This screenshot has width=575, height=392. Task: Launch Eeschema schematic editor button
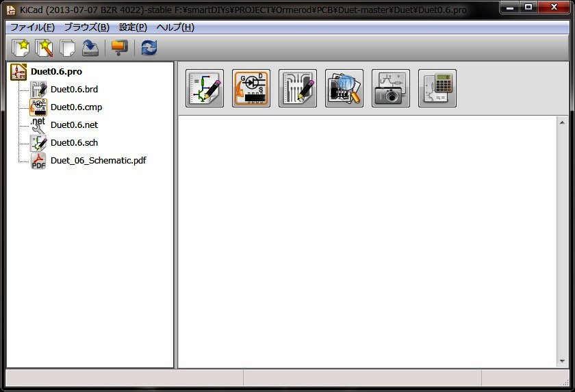coord(205,88)
